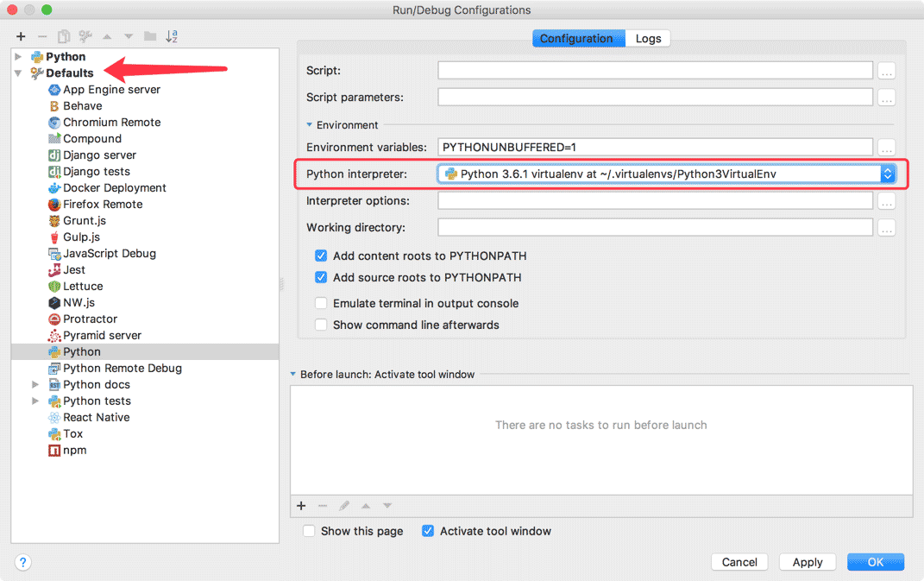Select JavaScript Debug default
The image size is (924, 581).
(x=110, y=254)
